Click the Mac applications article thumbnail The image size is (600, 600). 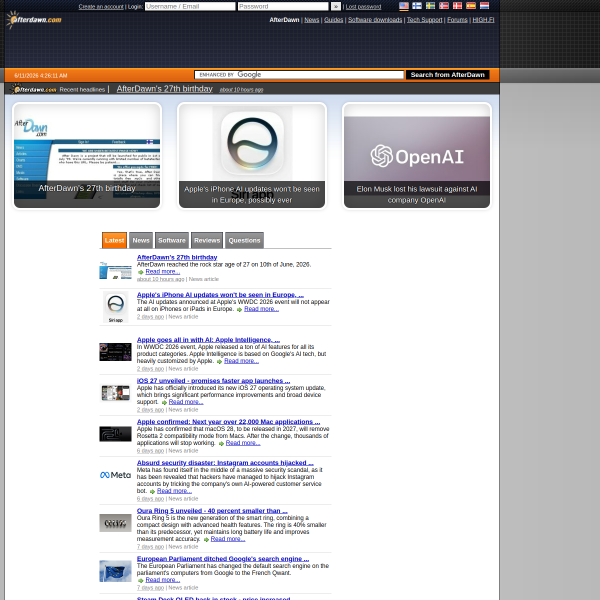tap(115, 434)
